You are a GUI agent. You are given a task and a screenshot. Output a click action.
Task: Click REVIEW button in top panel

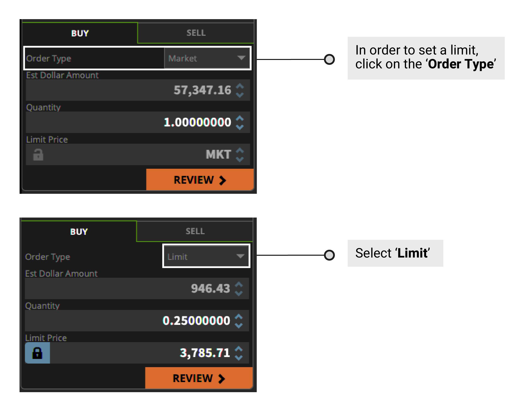tap(200, 180)
